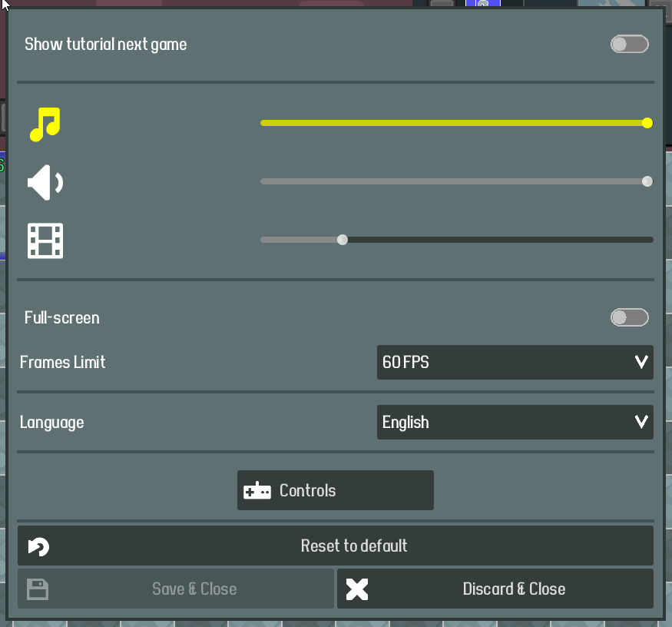The width and height of the screenshot is (672, 627).
Task: Toggle Show tutorial next game switch
Action: click(629, 44)
